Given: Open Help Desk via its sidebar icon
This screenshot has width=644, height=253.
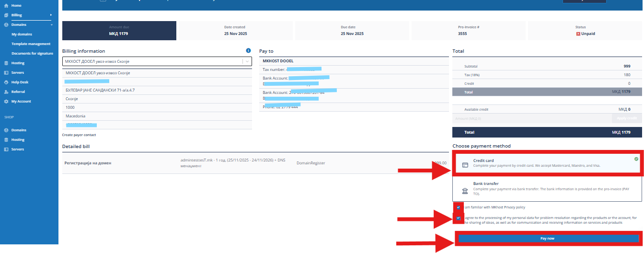Looking at the screenshot, I should 6,82.
